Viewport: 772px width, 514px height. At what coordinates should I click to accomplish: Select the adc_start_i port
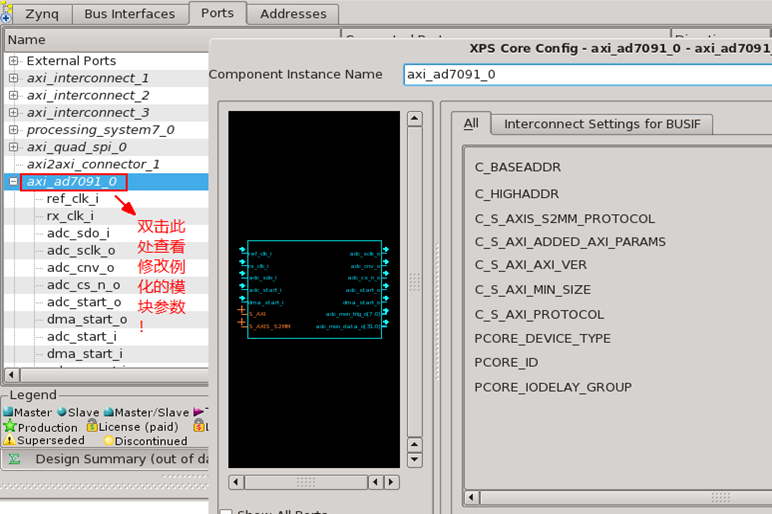81,336
